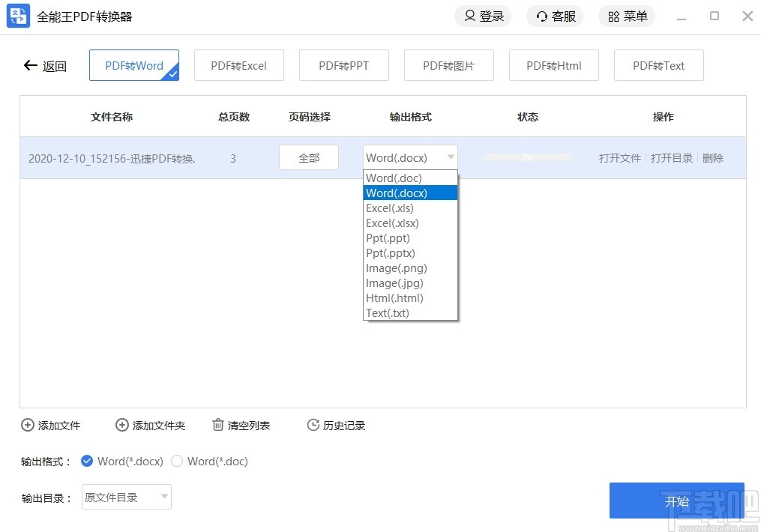
Task: Click the 登录 person icon
Action: coord(469,16)
